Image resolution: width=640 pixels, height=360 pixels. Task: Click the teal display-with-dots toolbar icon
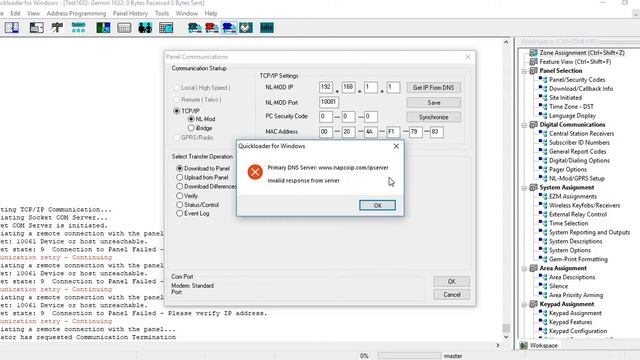coord(78,28)
